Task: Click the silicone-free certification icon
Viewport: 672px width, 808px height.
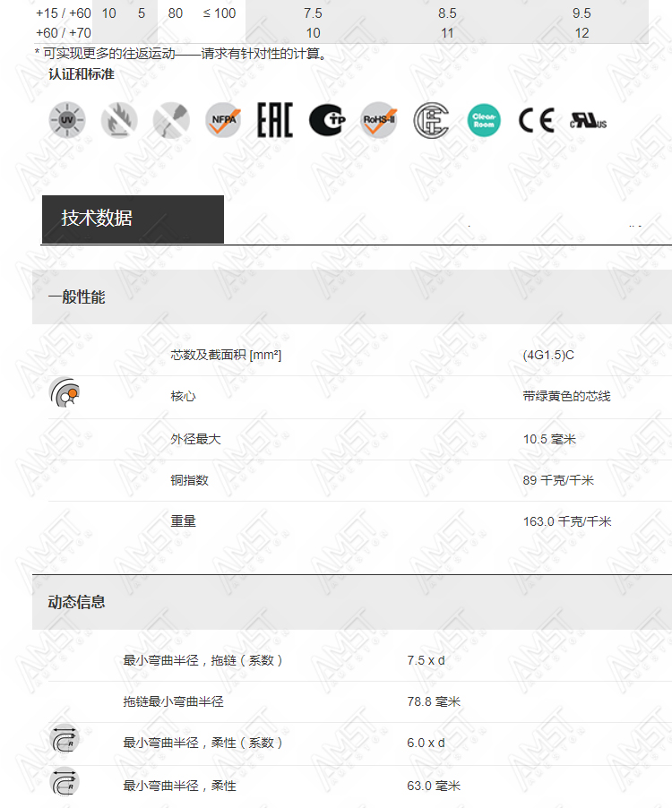Action: point(171,120)
